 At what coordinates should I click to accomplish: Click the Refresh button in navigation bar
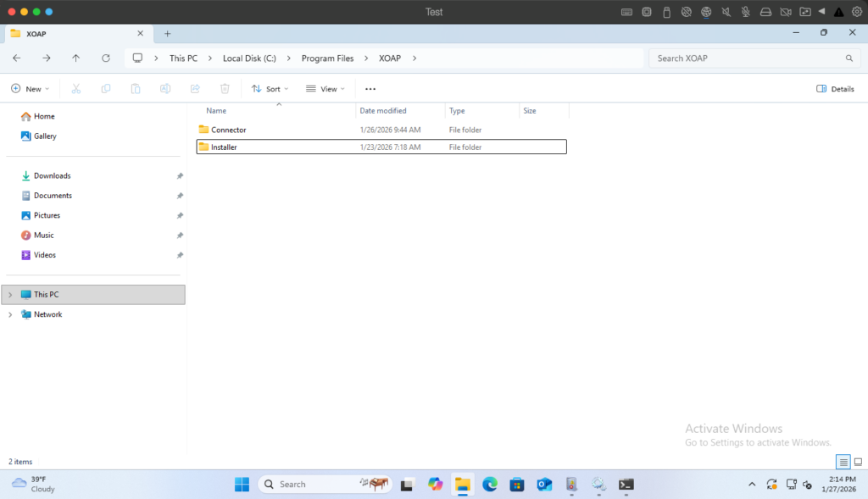tap(106, 58)
